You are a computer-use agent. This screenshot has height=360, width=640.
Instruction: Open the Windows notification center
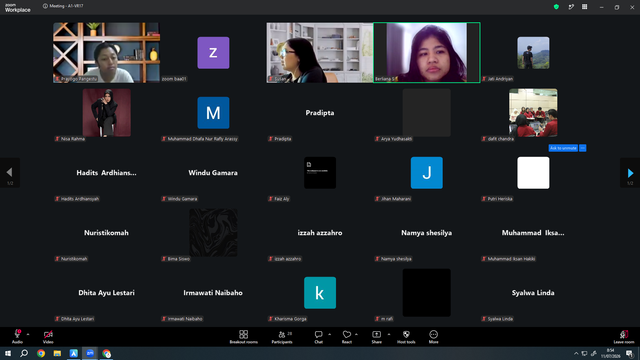(x=629, y=353)
